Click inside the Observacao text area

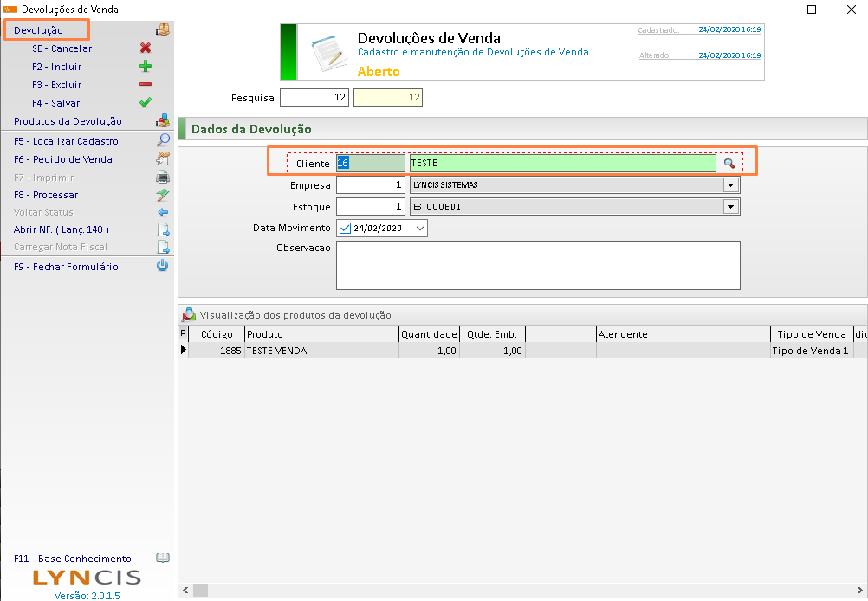pos(537,265)
